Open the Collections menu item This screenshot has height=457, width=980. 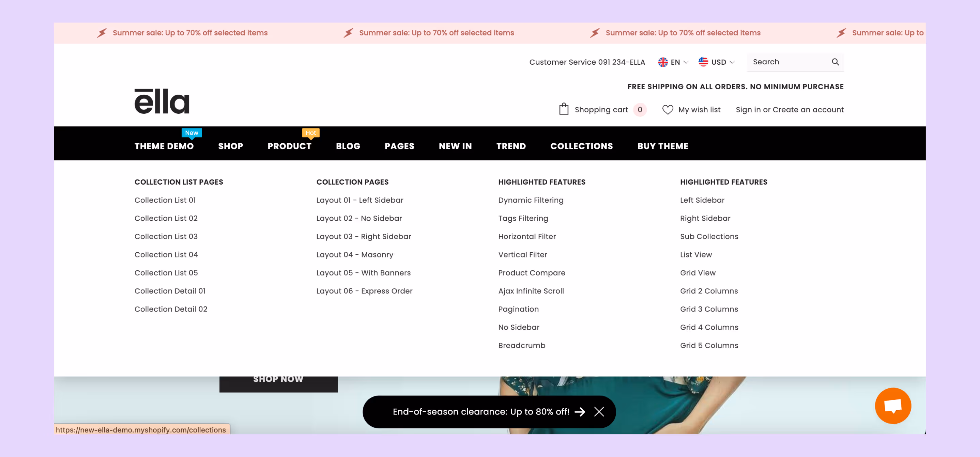coord(581,146)
